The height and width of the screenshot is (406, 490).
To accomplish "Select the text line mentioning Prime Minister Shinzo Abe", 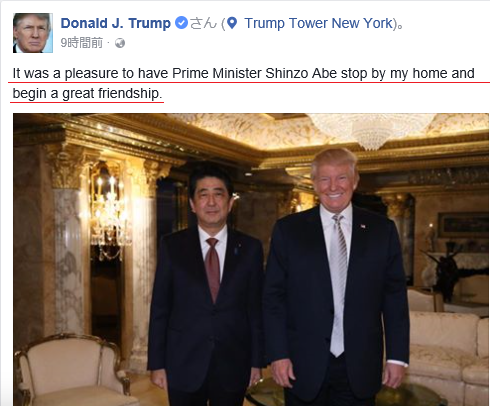I will click(243, 73).
